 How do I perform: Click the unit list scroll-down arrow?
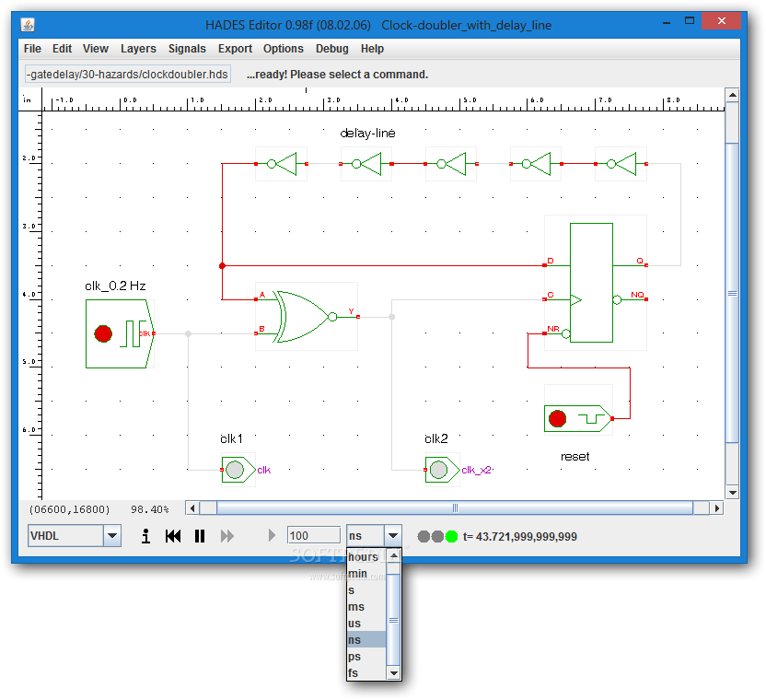point(393,673)
